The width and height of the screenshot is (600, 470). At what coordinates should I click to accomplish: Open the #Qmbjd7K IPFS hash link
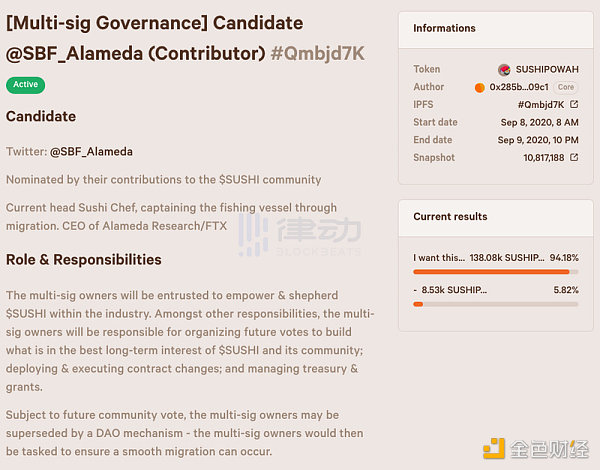point(540,105)
